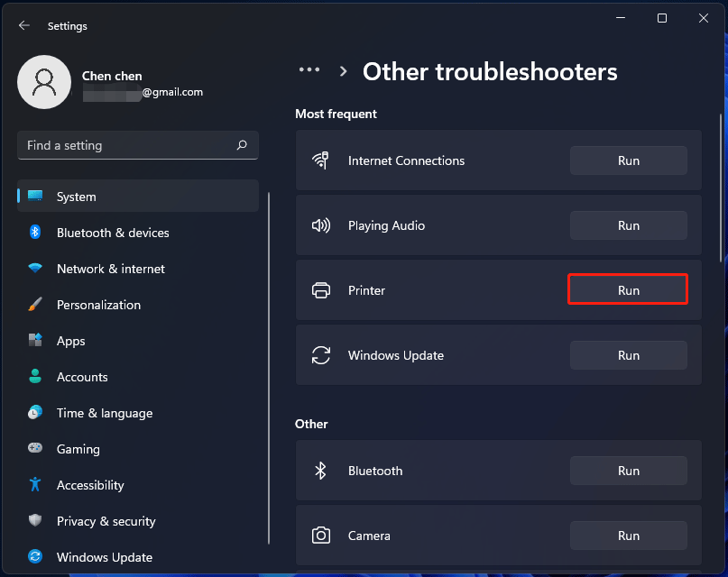
Task: Click the Internet Connections troubleshooter icon
Action: [x=320, y=160]
